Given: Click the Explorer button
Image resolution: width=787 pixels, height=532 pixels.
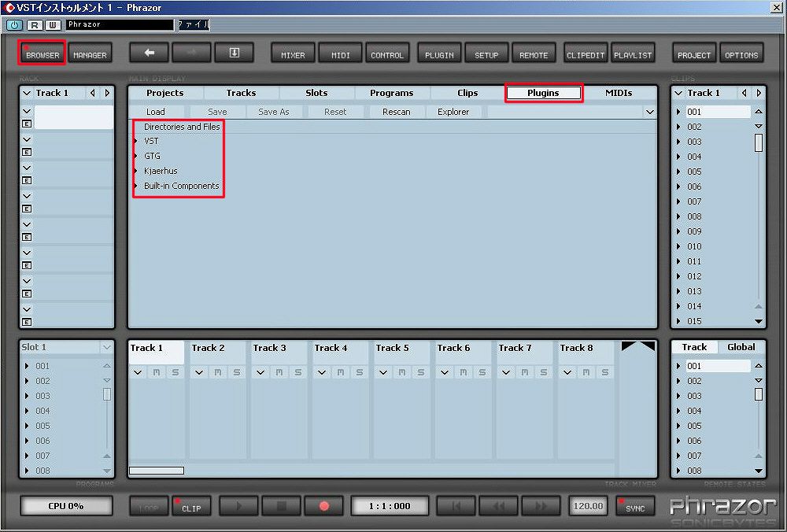Looking at the screenshot, I should (x=453, y=112).
